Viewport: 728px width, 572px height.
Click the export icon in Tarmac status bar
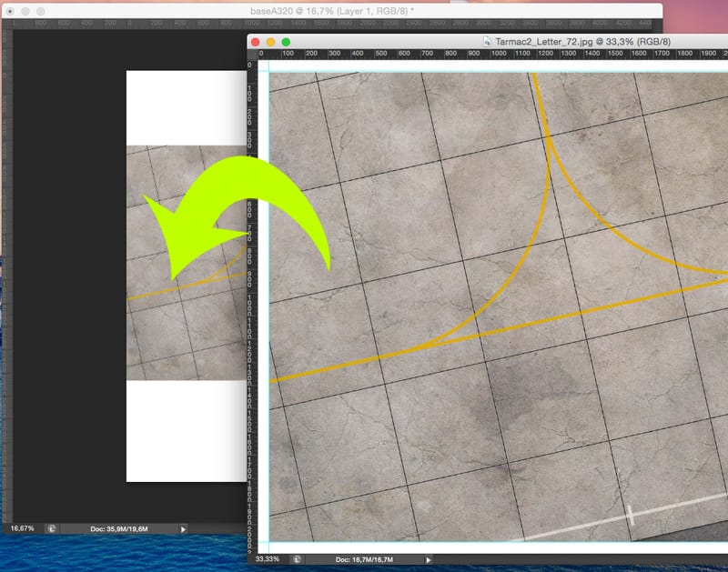[x=298, y=559]
